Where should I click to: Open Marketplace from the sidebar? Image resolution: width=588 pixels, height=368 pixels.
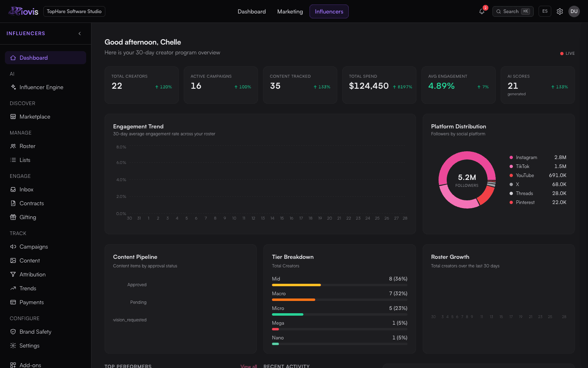[x=45, y=117]
